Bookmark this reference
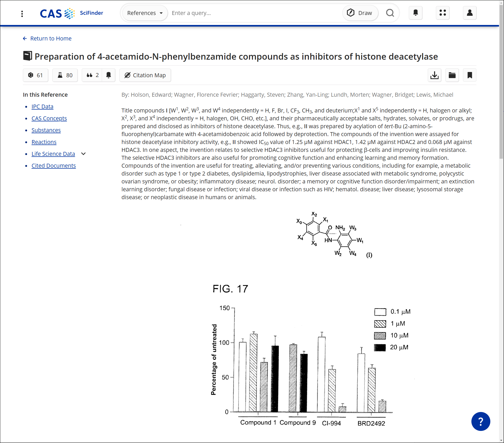 pos(470,75)
